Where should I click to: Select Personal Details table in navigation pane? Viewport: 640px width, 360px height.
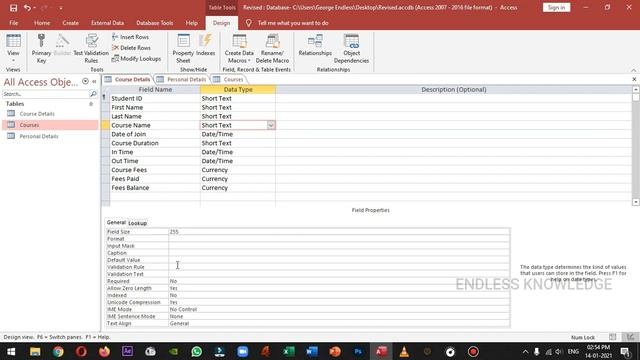pos(51,136)
